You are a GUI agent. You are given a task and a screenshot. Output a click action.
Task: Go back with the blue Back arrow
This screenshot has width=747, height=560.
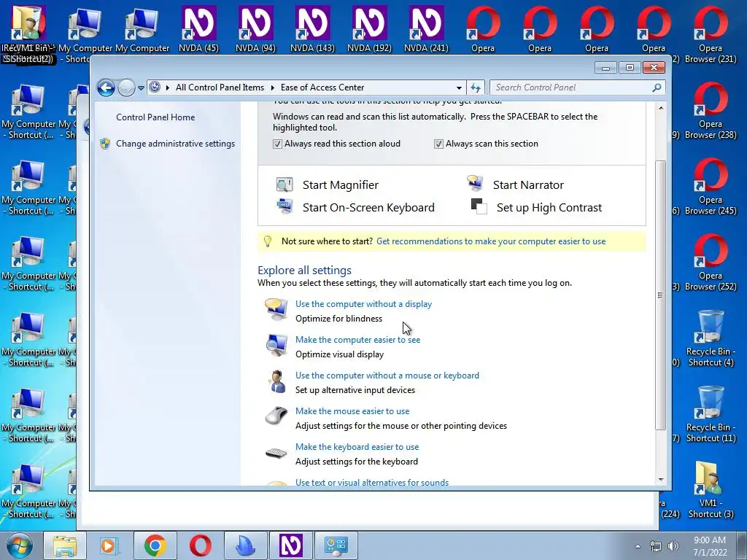pos(106,87)
